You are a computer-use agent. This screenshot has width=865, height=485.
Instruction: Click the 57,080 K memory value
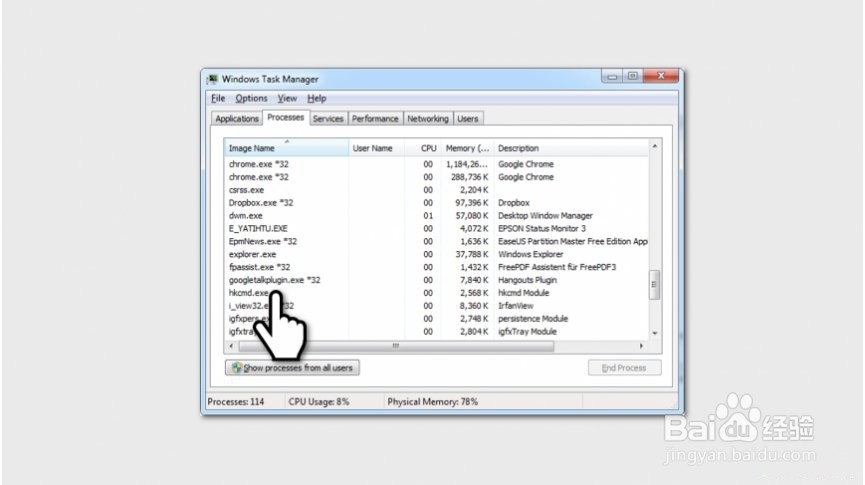tap(472, 216)
